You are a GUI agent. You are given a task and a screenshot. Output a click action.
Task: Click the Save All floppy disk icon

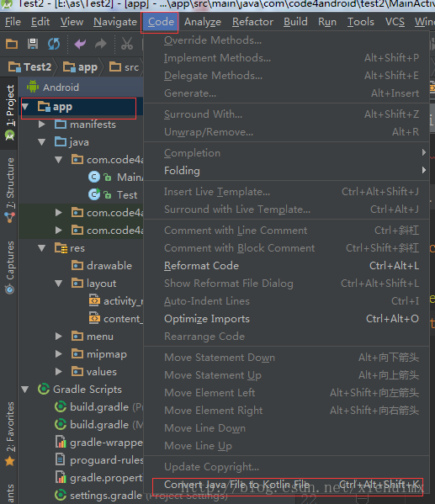[33, 44]
